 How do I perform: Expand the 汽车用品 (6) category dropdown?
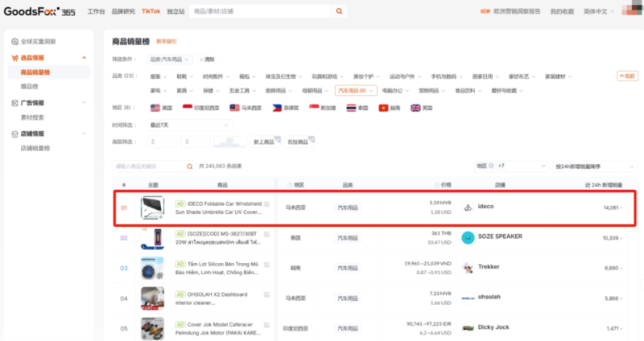click(x=356, y=91)
